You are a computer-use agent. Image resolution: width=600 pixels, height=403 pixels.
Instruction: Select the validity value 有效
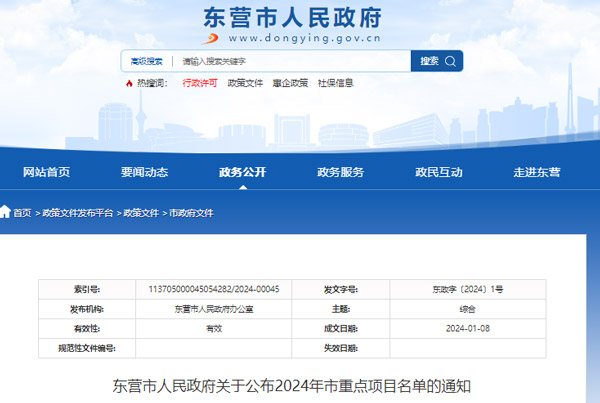(x=214, y=328)
